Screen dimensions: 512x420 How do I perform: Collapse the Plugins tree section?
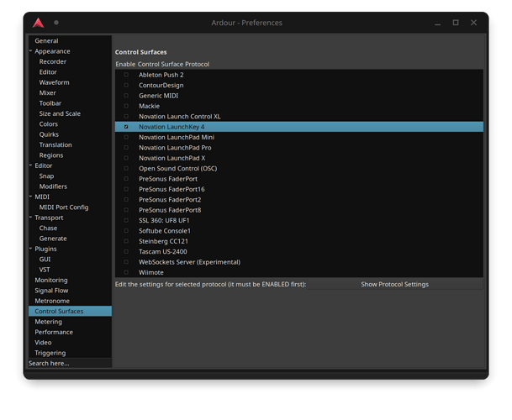pyautogui.click(x=31, y=249)
